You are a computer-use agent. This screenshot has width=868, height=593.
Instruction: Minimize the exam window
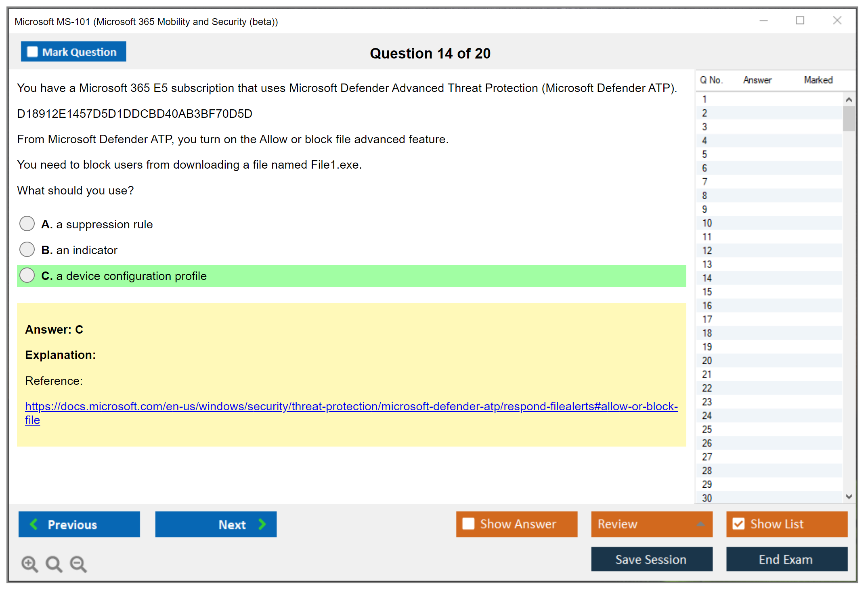tap(763, 21)
